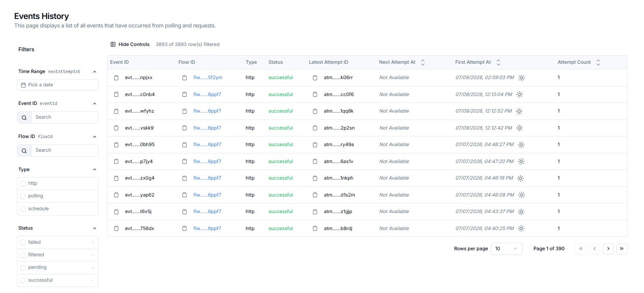Click Hide Controls button
The image size is (644, 293).
pos(130,44)
